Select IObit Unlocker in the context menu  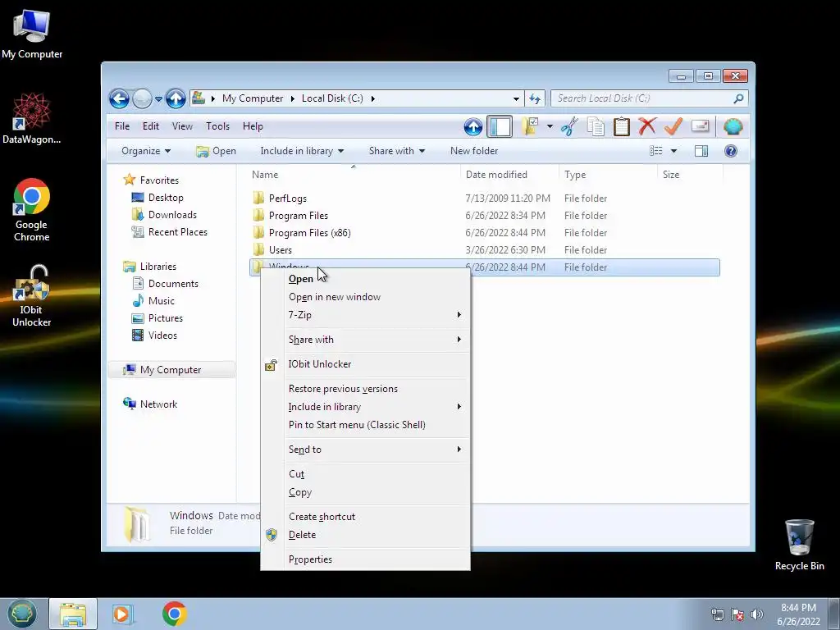(x=365, y=364)
